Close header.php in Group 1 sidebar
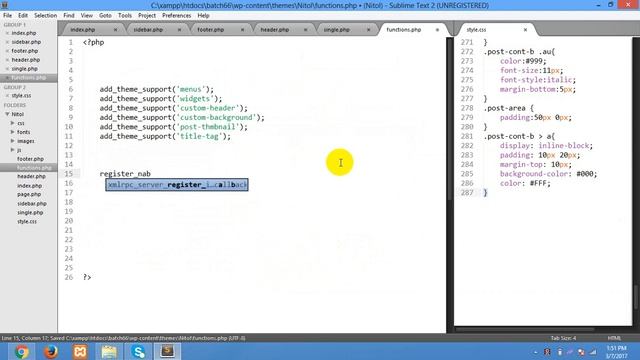The image size is (640, 360). pyautogui.click(x=7, y=60)
